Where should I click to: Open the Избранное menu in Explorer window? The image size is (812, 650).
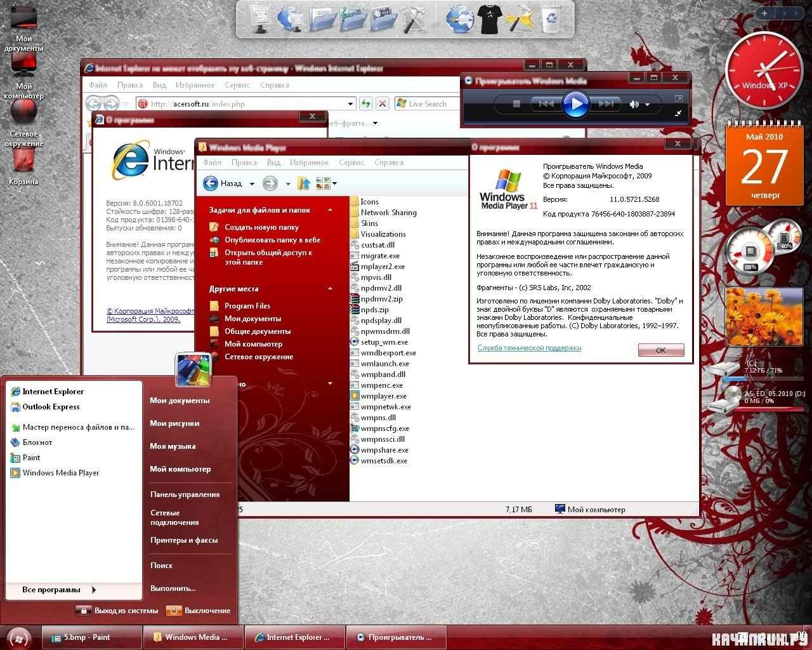309,162
